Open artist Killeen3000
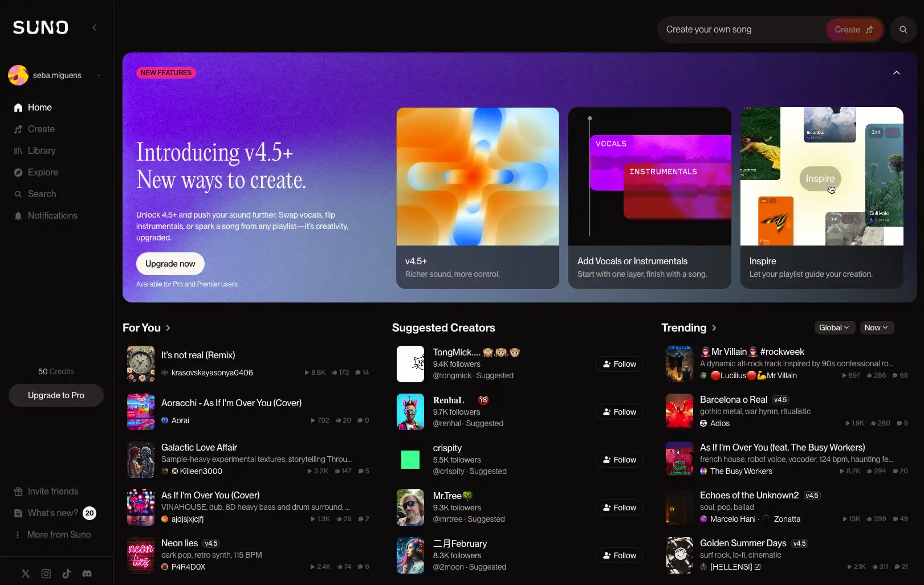This screenshot has width=924, height=585. click(197, 471)
